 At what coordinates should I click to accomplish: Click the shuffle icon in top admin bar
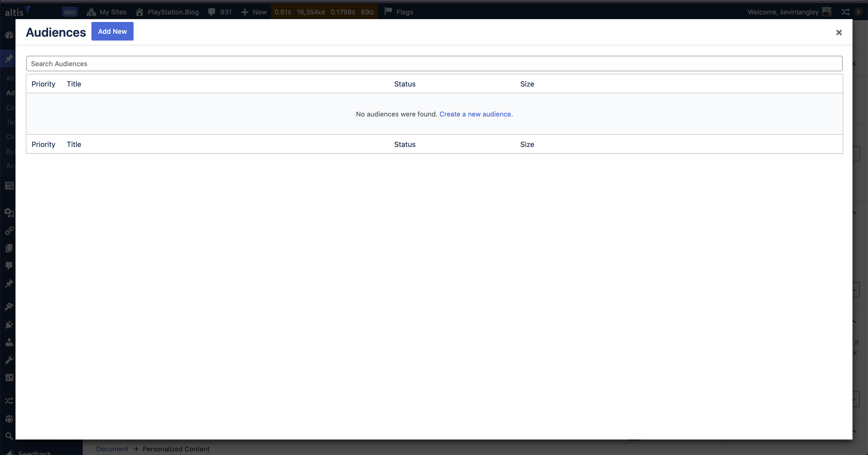pyautogui.click(x=846, y=12)
